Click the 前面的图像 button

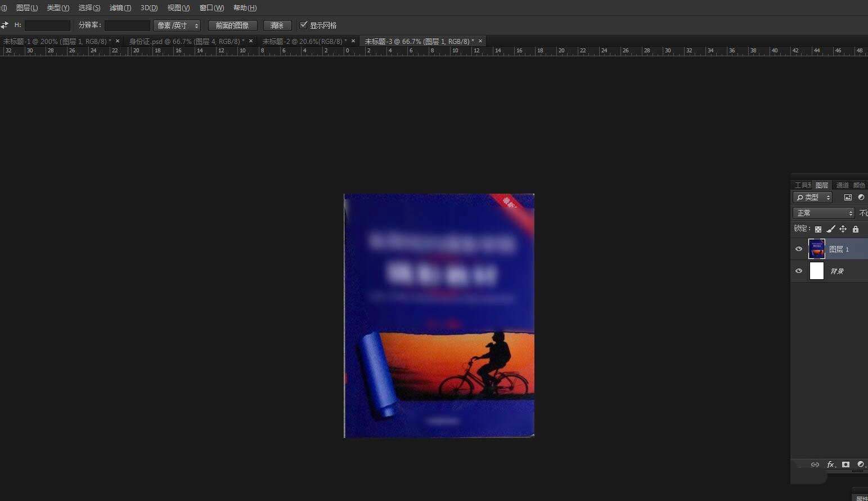click(232, 25)
